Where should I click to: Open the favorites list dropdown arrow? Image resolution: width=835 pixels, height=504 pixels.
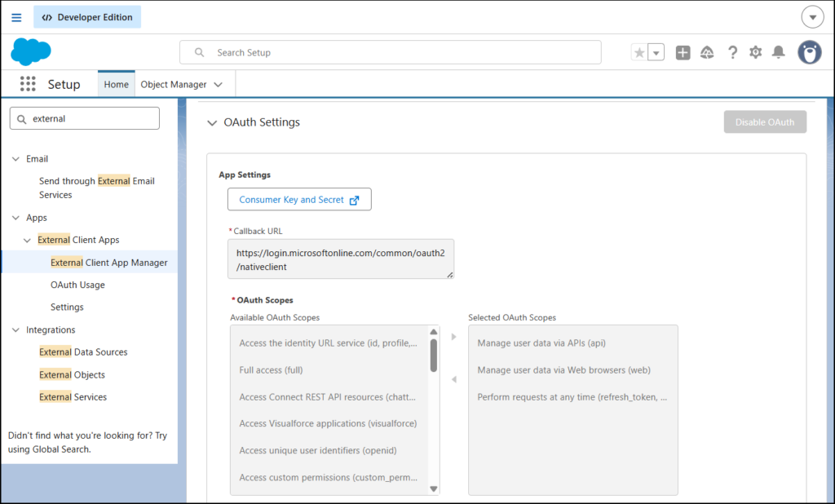click(655, 51)
